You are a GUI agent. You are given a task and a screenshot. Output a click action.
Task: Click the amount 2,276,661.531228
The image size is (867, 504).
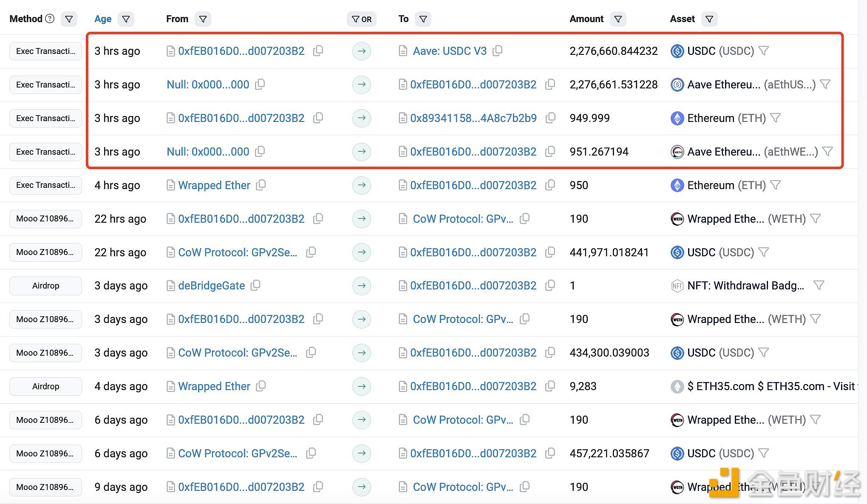pyautogui.click(x=614, y=85)
